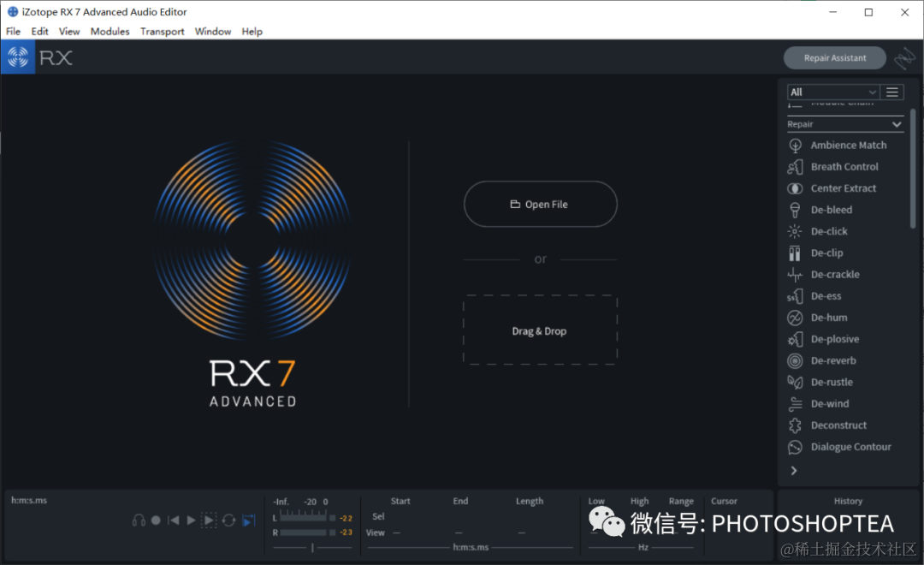The height and width of the screenshot is (565, 924).
Task: Click the Open File button
Action: tap(541, 204)
